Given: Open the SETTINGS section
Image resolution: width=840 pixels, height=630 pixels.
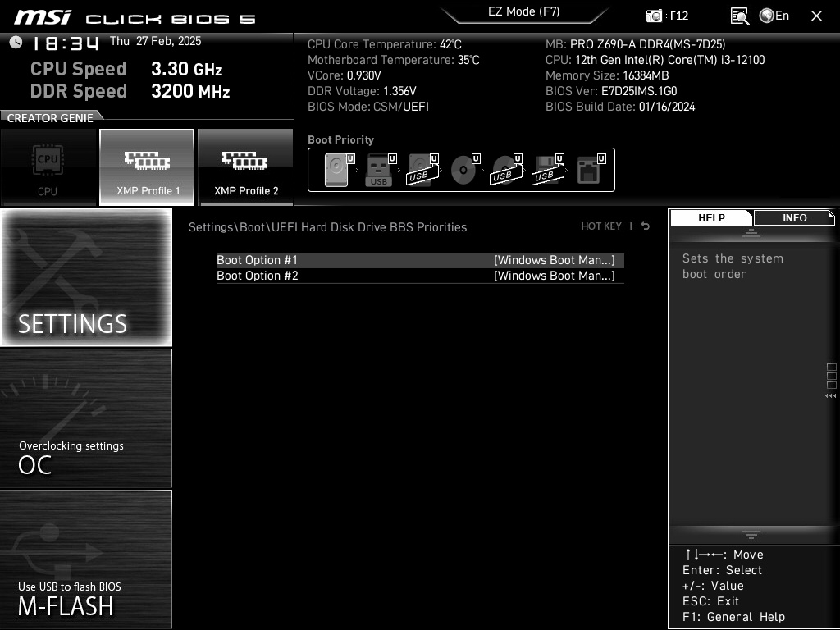Looking at the screenshot, I should [x=86, y=277].
